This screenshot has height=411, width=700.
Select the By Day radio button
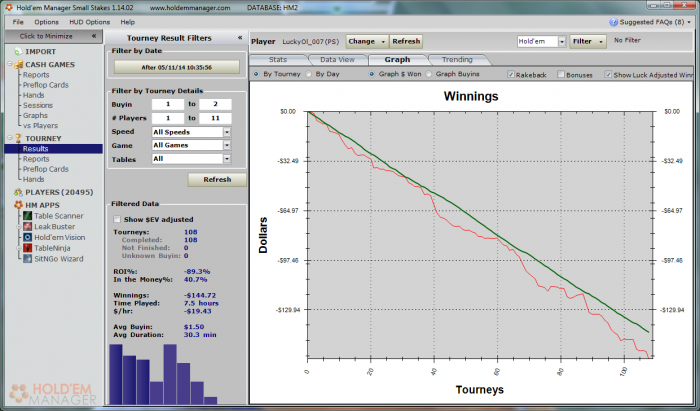(308, 74)
